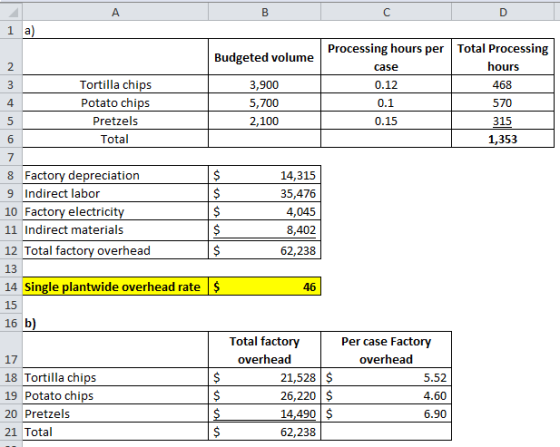Screen dimensions: 560x447
Task: Click the bold total 1,353 cell
Action: (x=503, y=139)
